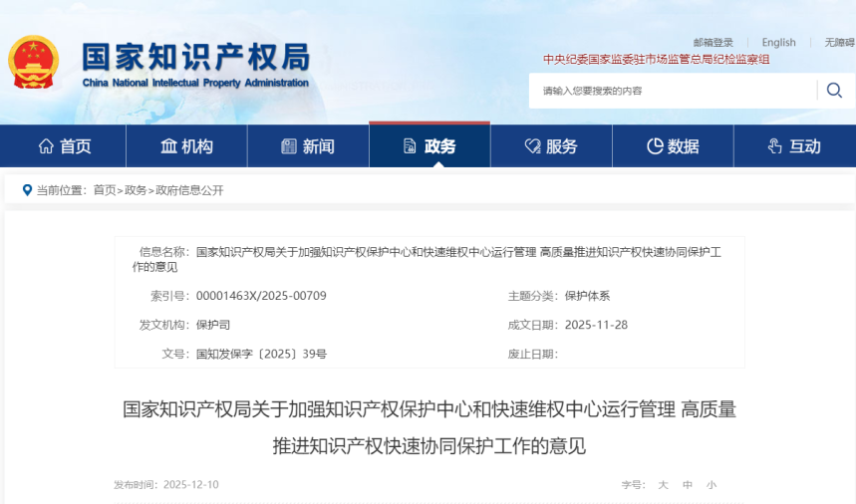Click the heart icon beside 服务
Image resolution: width=856 pixels, height=504 pixels.
[532, 146]
